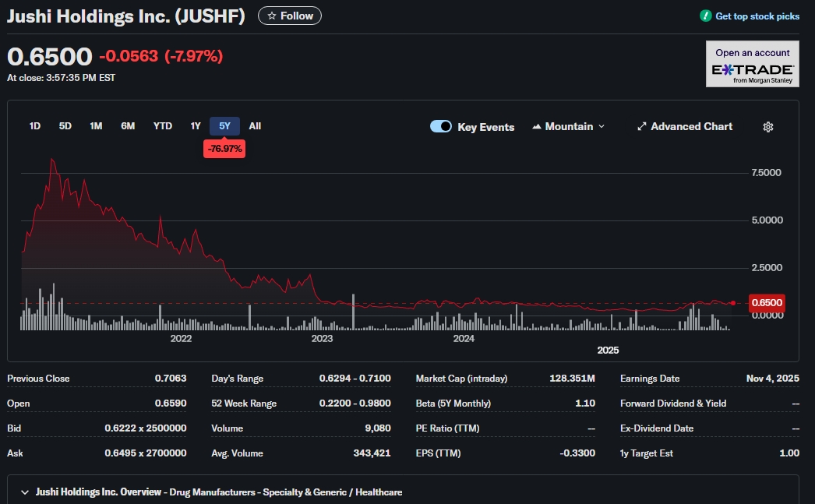Click the PE Ratio (TTM) label
815x504 pixels.
click(x=447, y=428)
